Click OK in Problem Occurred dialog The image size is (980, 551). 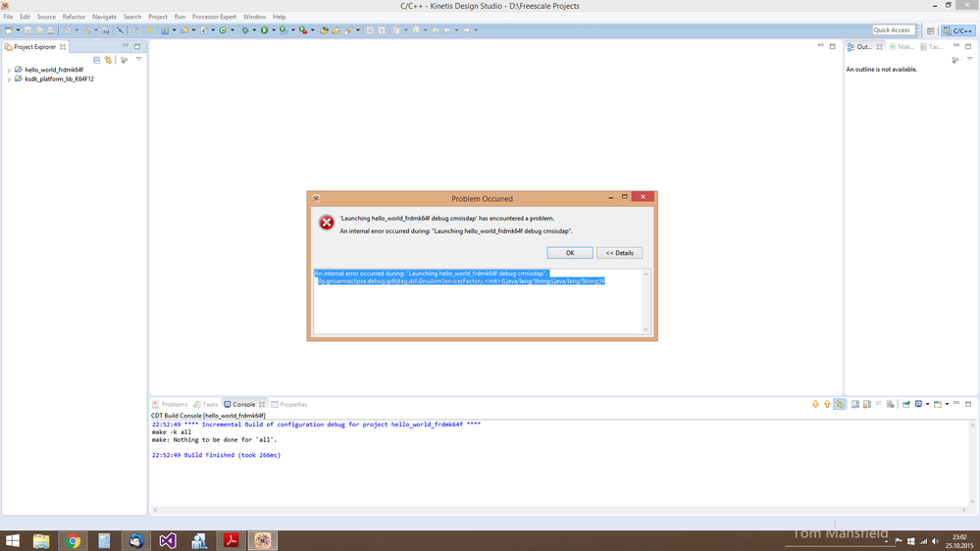570,253
